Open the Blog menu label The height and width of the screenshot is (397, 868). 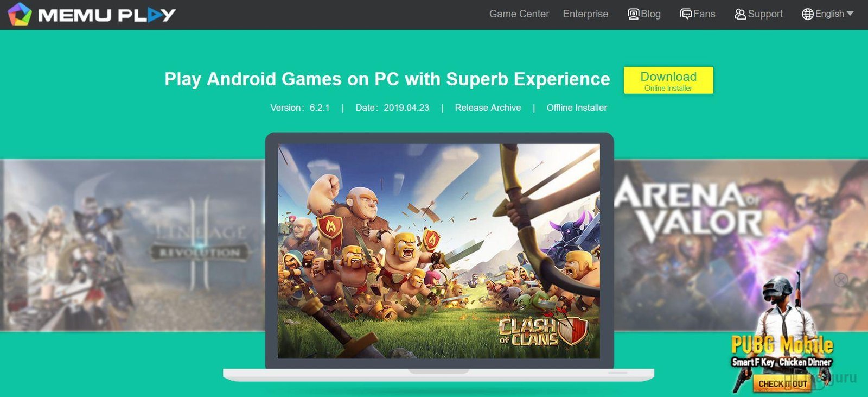pyautogui.click(x=650, y=14)
